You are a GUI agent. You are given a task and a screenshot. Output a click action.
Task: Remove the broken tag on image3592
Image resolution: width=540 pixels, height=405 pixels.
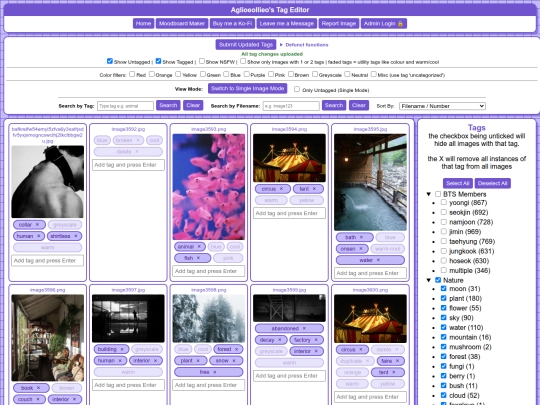point(138,141)
